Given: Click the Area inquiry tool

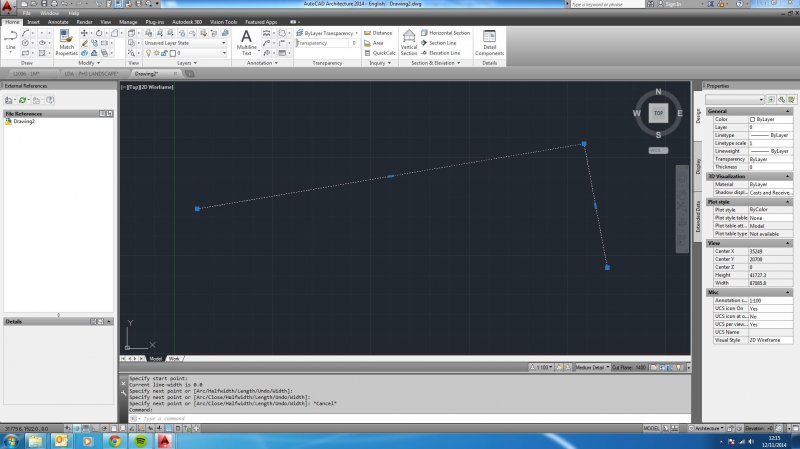Looking at the screenshot, I should click(373, 43).
